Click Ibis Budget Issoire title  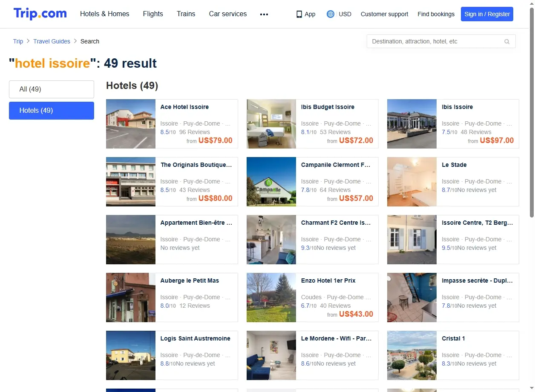[x=328, y=107]
